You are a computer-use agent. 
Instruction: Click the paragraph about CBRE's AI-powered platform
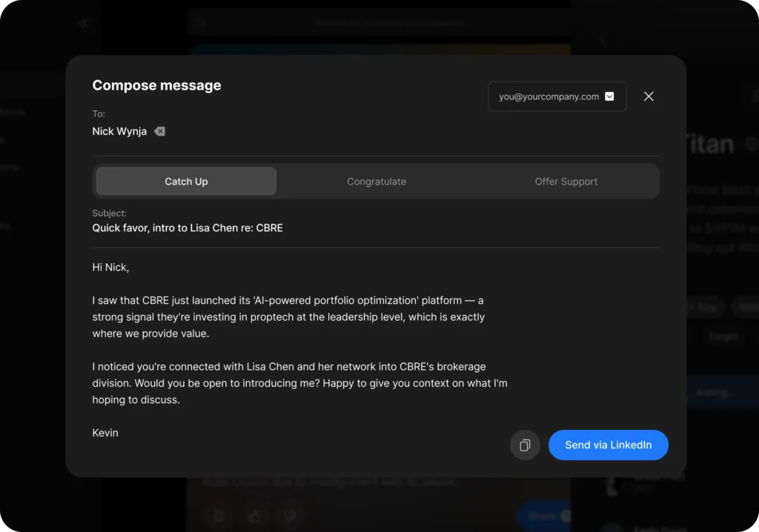tap(288, 317)
